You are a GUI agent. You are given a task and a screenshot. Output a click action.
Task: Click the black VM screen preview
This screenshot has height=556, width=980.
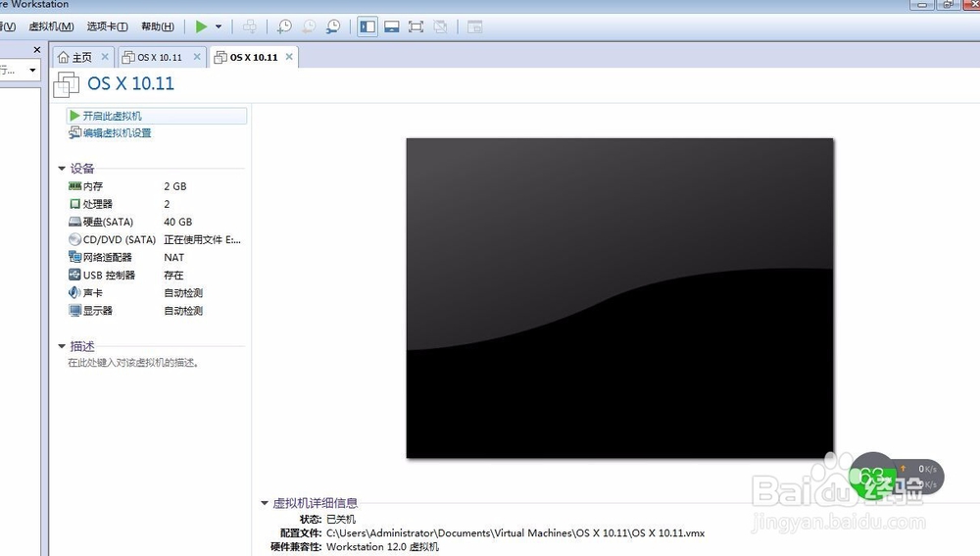point(619,298)
